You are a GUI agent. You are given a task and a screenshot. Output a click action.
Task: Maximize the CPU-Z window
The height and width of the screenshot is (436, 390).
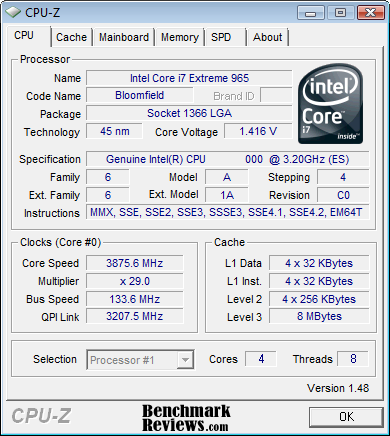pos(340,13)
